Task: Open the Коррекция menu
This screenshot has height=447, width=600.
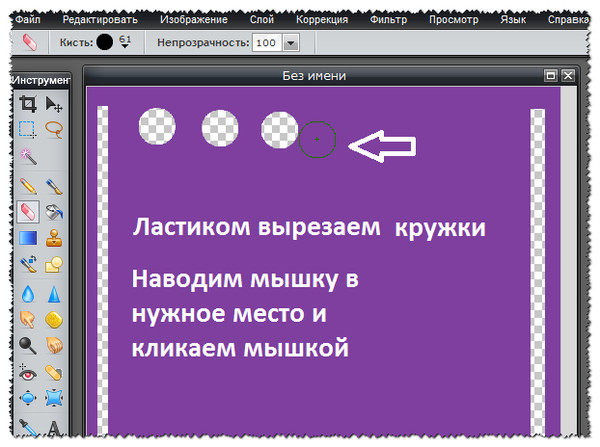Action: [x=322, y=19]
